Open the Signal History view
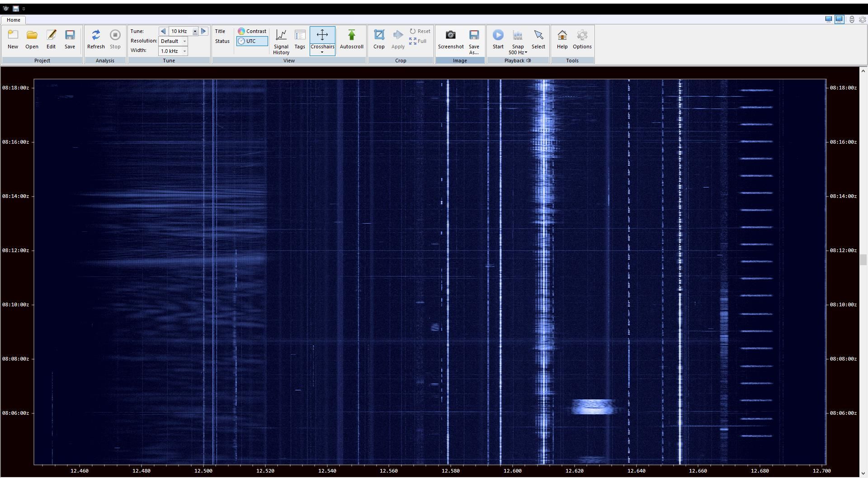Screen dimensions: 868x478 click(281, 36)
